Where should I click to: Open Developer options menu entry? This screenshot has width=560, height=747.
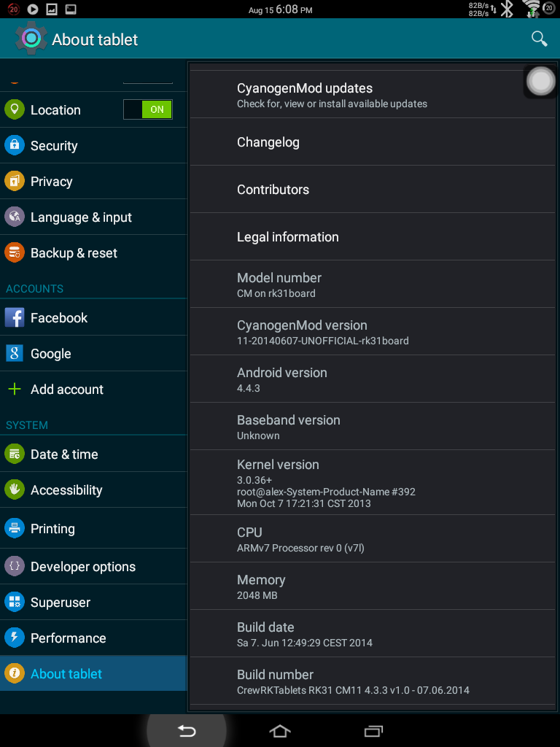click(93, 566)
